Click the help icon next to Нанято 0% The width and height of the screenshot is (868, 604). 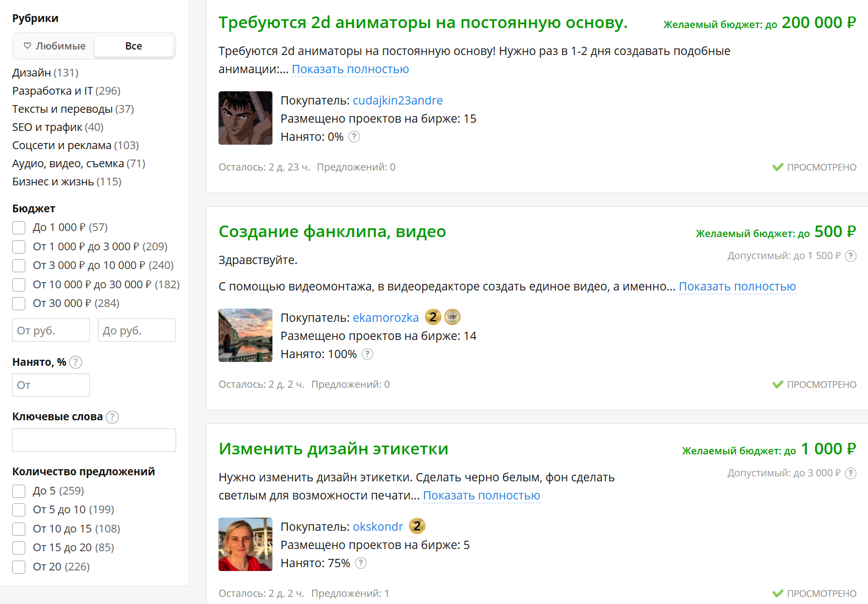[x=354, y=137]
